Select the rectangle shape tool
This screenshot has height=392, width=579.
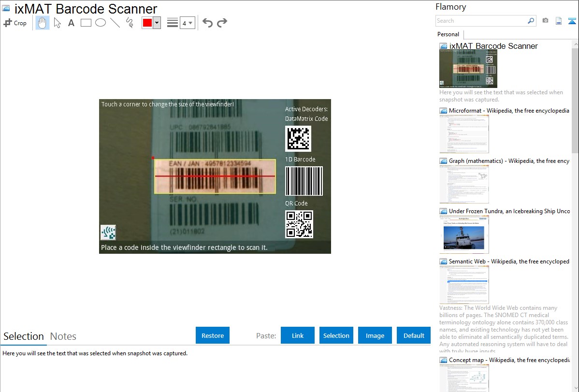[x=86, y=23]
